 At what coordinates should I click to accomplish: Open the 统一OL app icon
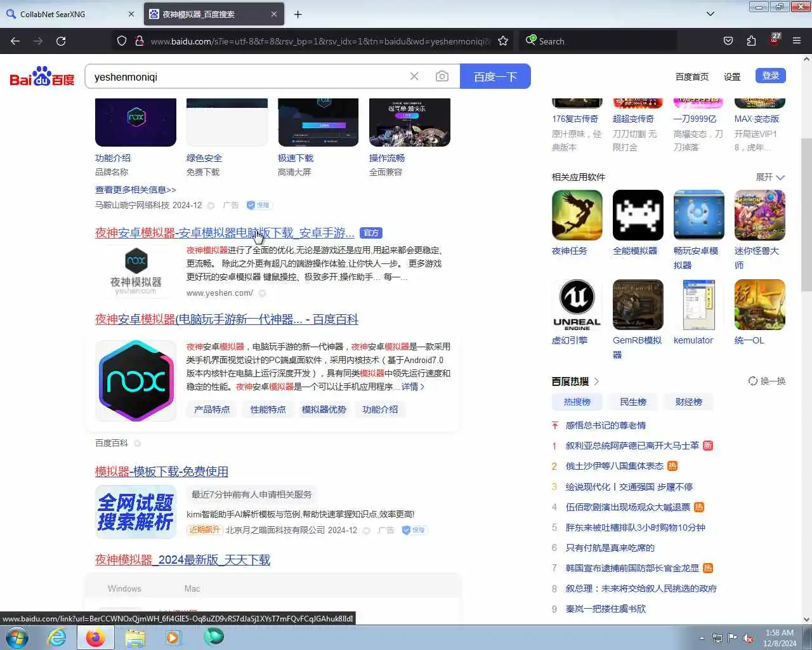[759, 305]
